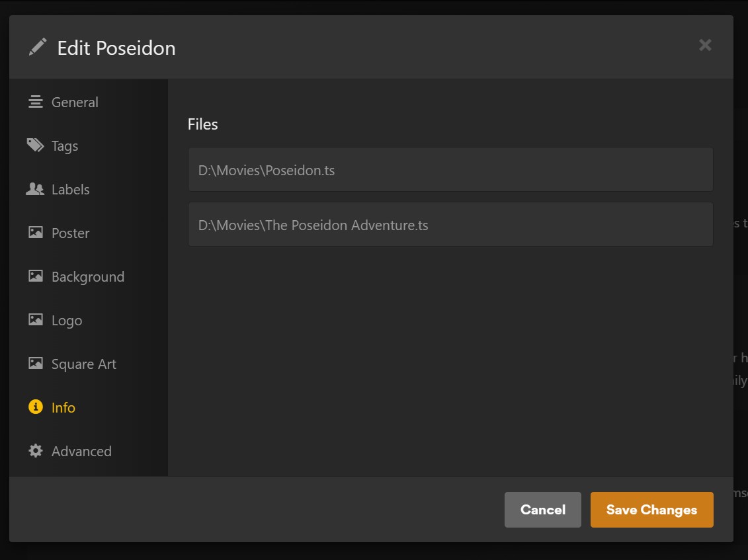Image resolution: width=748 pixels, height=560 pixels.
Task: Close the Edit Poseidon dialog
Action: pos(705,45)
